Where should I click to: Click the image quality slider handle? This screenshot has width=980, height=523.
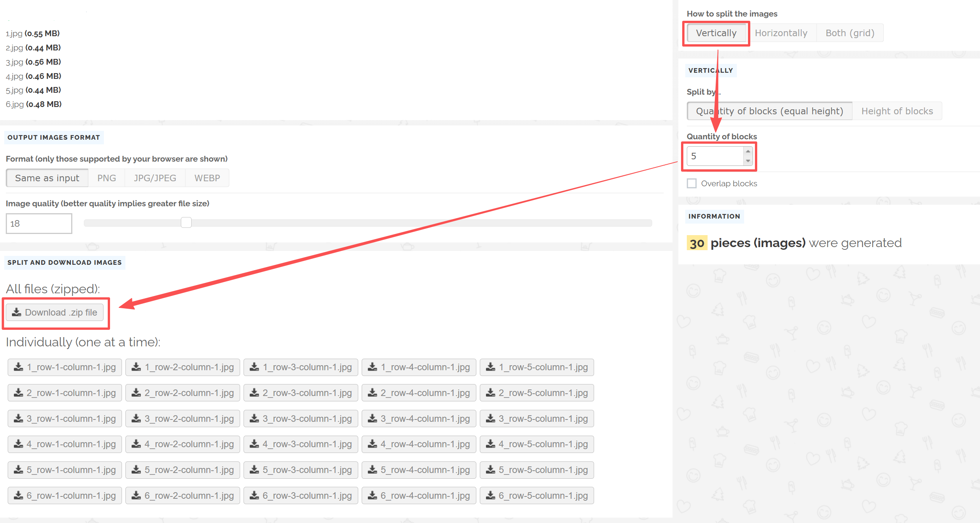pos(186,223)
